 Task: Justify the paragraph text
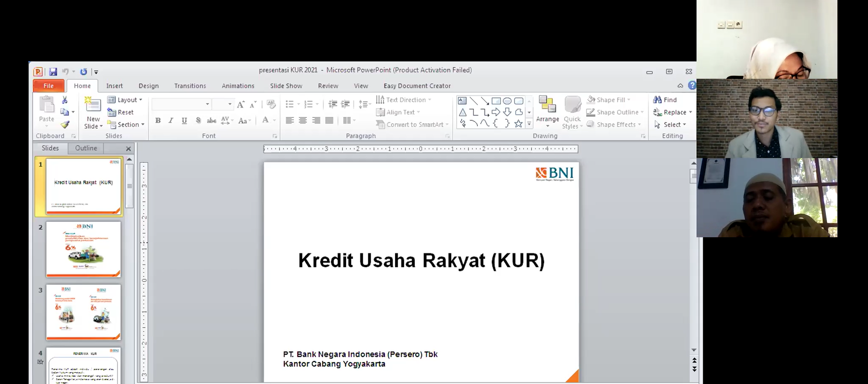329,120
